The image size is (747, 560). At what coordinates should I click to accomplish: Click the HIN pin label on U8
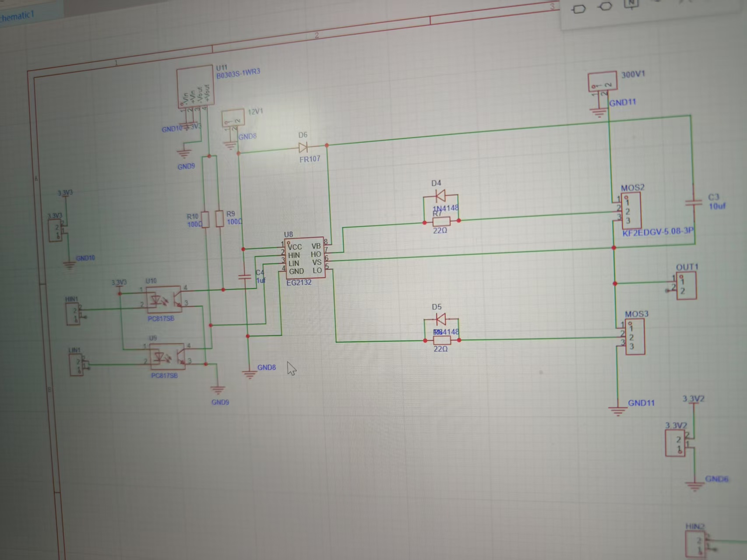point(294,255)
